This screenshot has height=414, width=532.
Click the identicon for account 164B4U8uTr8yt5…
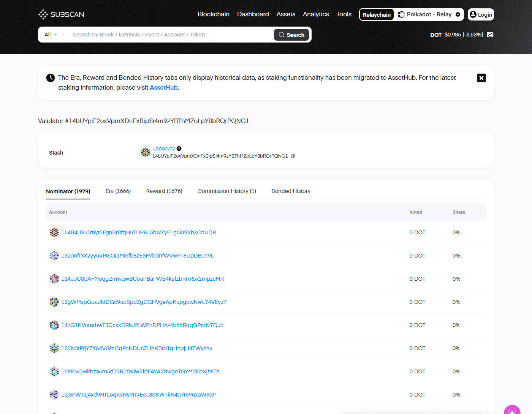(x=54, y=232)
